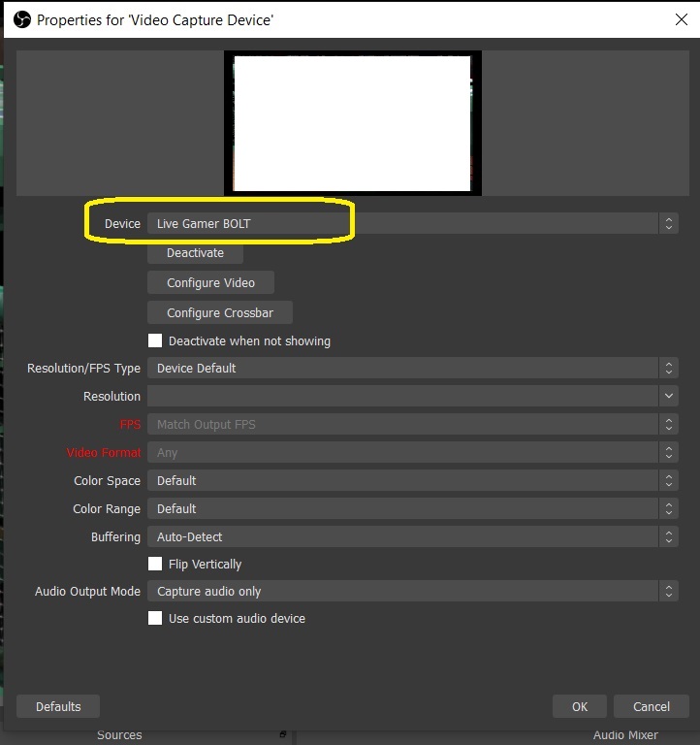This screenshot has height=745, width=700.
Task: Click the Audio Mixer panel header in OBS window
Action: (625, 735)
